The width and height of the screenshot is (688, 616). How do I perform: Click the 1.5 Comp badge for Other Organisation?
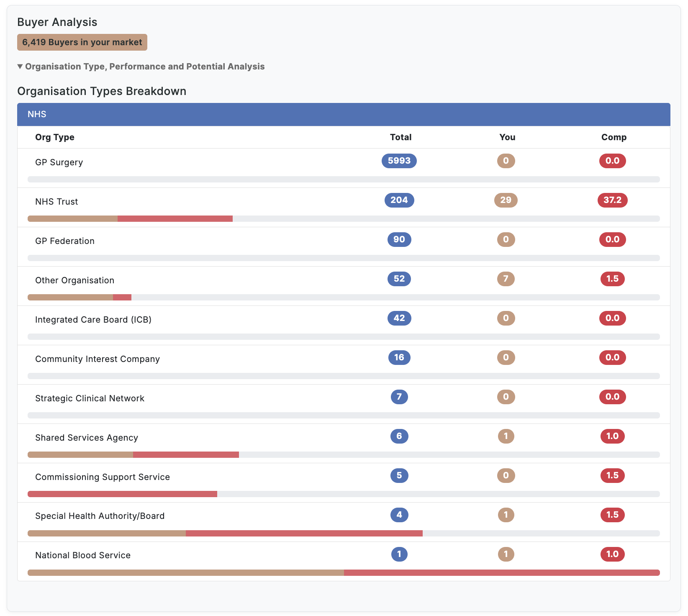613,279
